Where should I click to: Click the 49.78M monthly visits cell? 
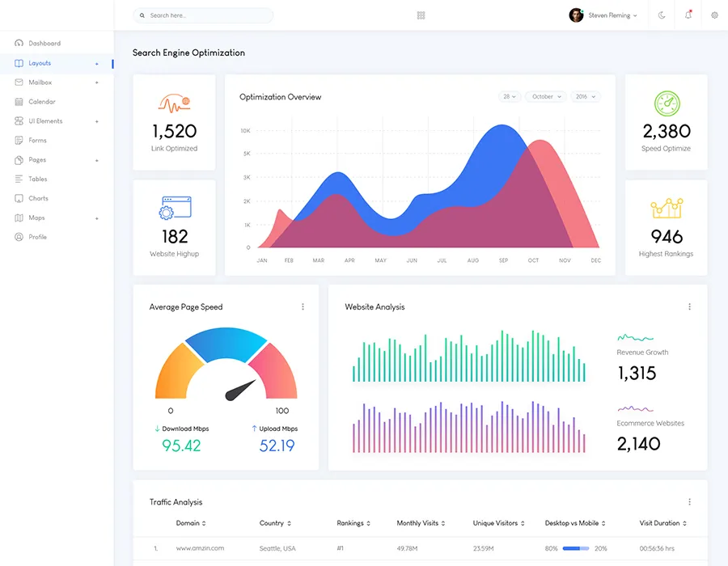tap(407, 548)
